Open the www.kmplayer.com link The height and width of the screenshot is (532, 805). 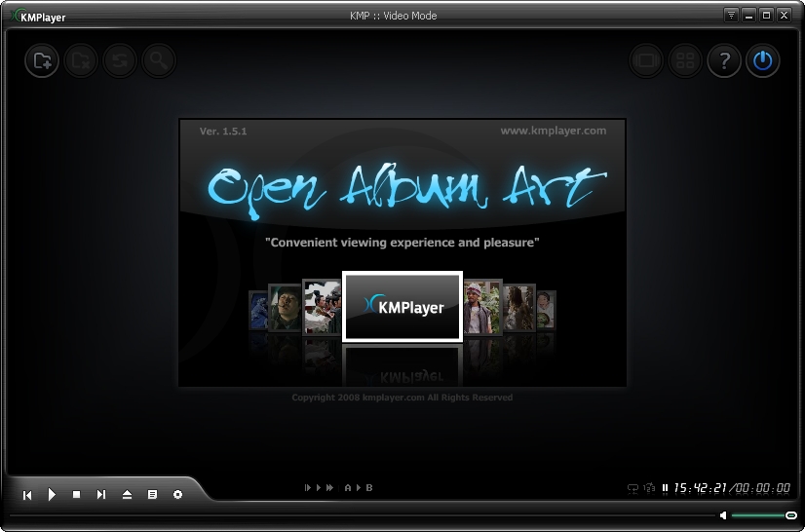(x=554, y=131)
